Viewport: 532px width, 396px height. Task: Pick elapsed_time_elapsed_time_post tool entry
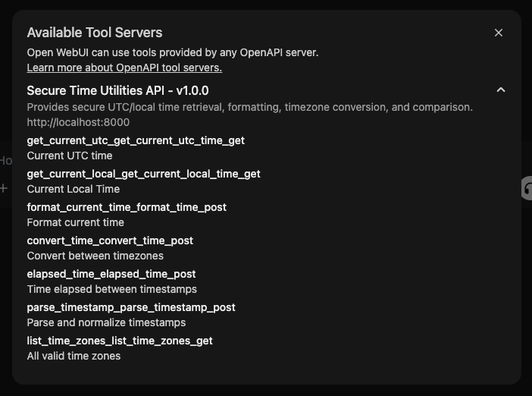(111, 274)
